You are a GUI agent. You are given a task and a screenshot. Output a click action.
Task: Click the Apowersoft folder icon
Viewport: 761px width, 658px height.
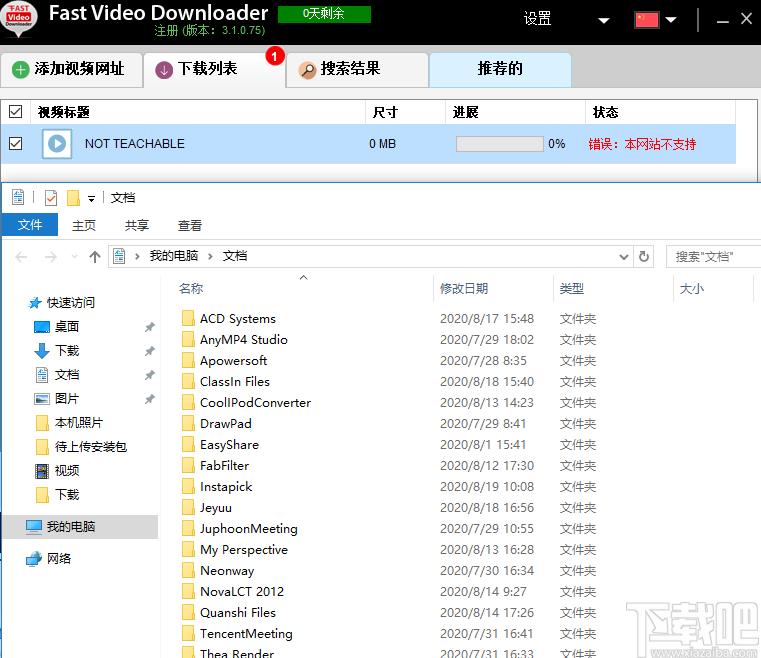pos(188,360)
